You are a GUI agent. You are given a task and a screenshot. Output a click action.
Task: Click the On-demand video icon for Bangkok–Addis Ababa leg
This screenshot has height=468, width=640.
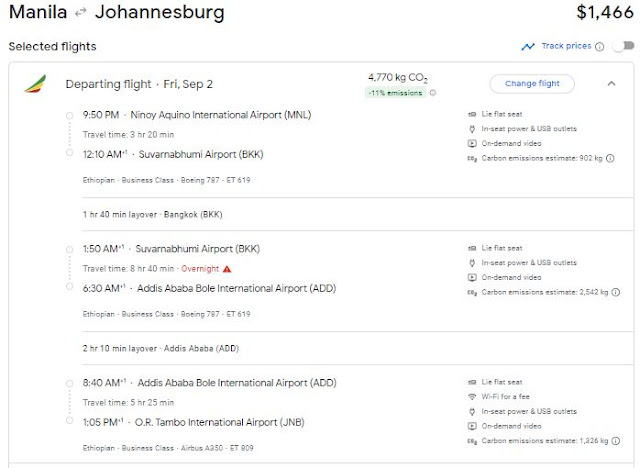(472, 277)
